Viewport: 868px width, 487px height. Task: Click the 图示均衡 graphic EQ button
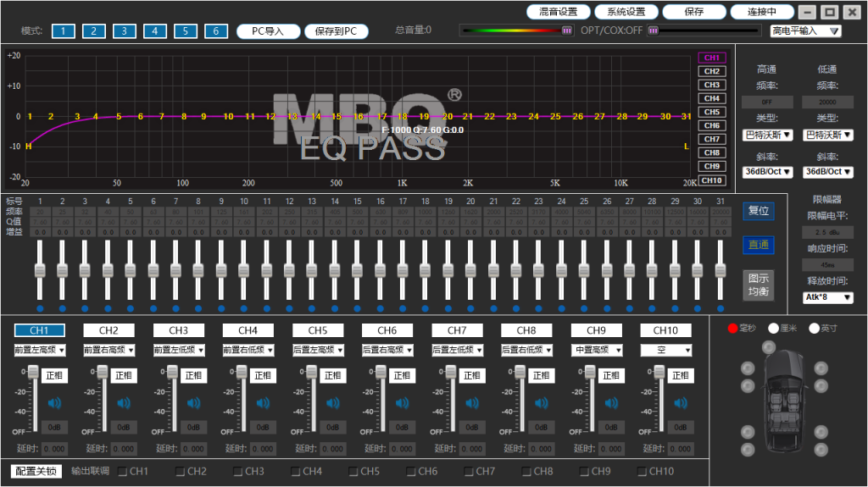(759, 285)
